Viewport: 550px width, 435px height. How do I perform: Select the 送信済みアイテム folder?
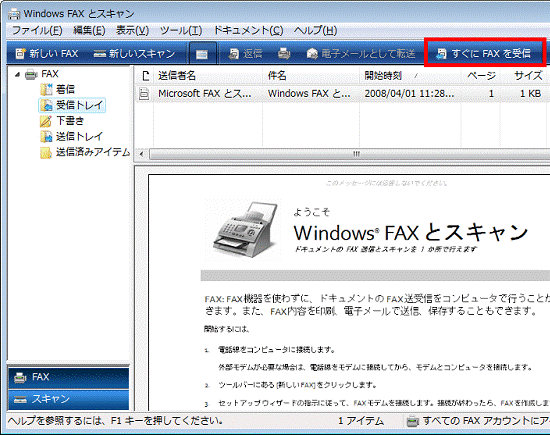pos(93,152)
